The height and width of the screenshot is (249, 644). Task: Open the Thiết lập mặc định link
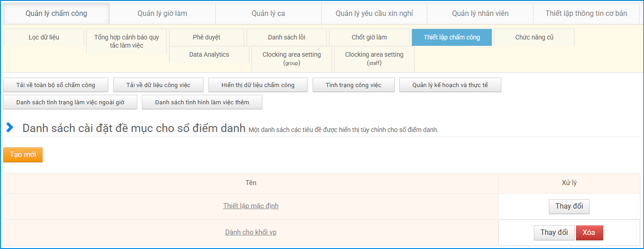(x=251, y=206)
